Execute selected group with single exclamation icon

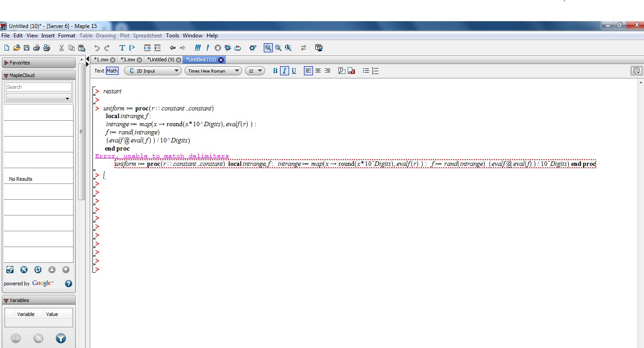pyautogui.click(x=207, y=48)
